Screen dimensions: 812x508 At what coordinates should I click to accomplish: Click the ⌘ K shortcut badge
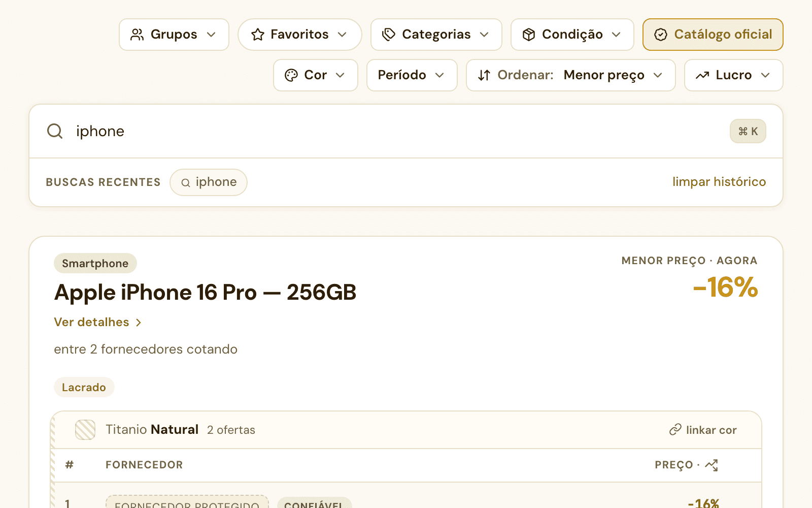(x=748, y=132)
